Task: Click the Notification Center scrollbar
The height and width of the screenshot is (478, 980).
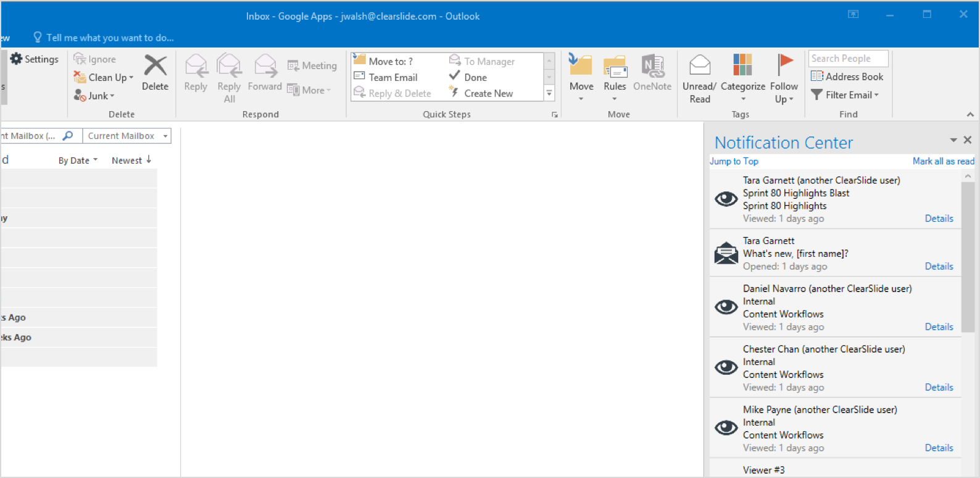Action: coord(968,258)
